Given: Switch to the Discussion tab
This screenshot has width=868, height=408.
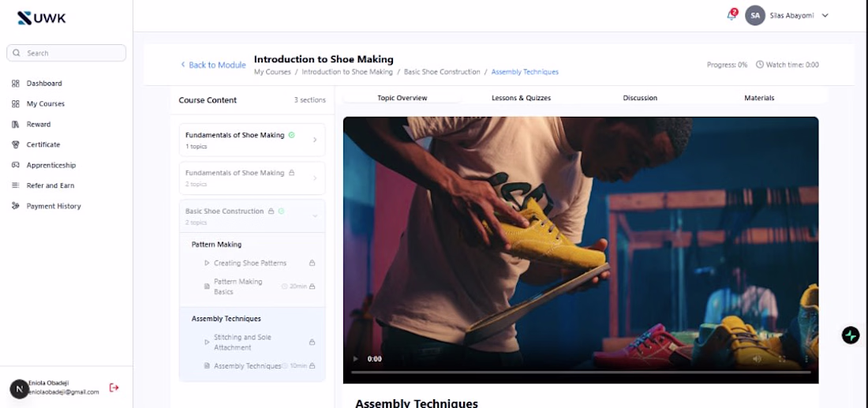Looking at the screenshot, I should 640,98.
